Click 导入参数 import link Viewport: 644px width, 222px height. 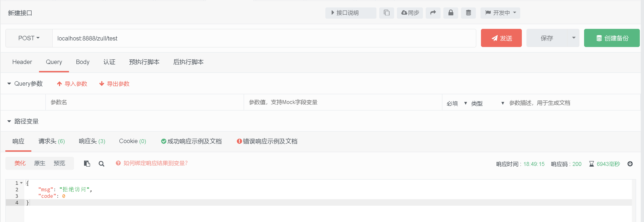pyautogui.click(x=72, y=84)
